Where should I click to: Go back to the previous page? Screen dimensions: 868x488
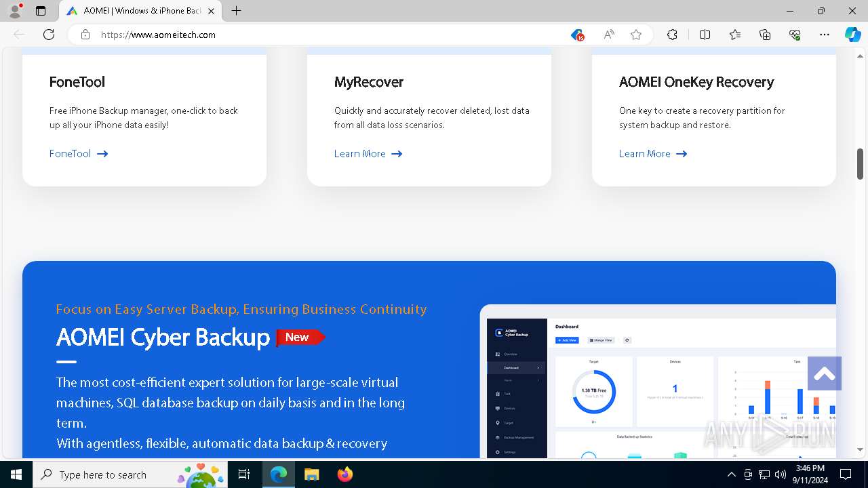19,35
